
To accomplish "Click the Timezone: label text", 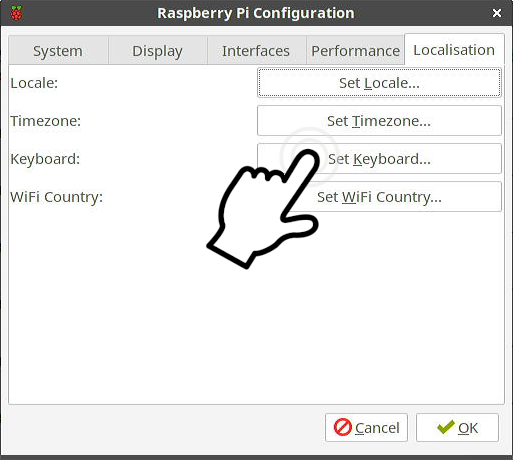I will pos(46,121).
